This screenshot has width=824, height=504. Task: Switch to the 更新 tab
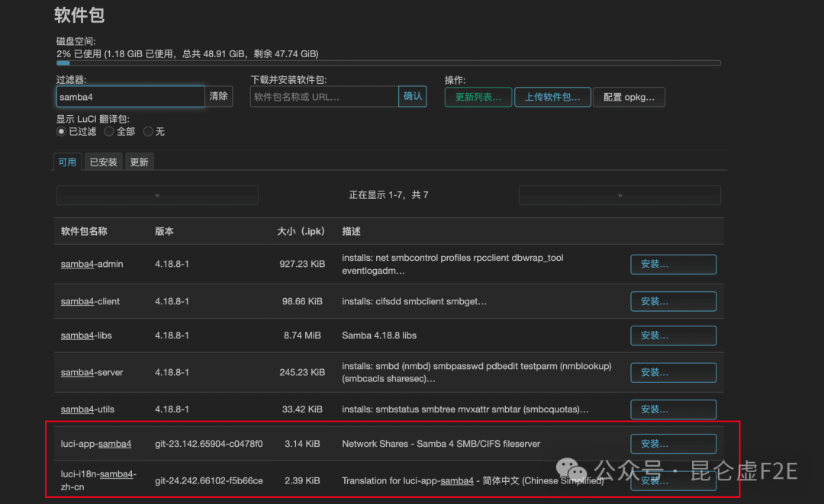140,162
